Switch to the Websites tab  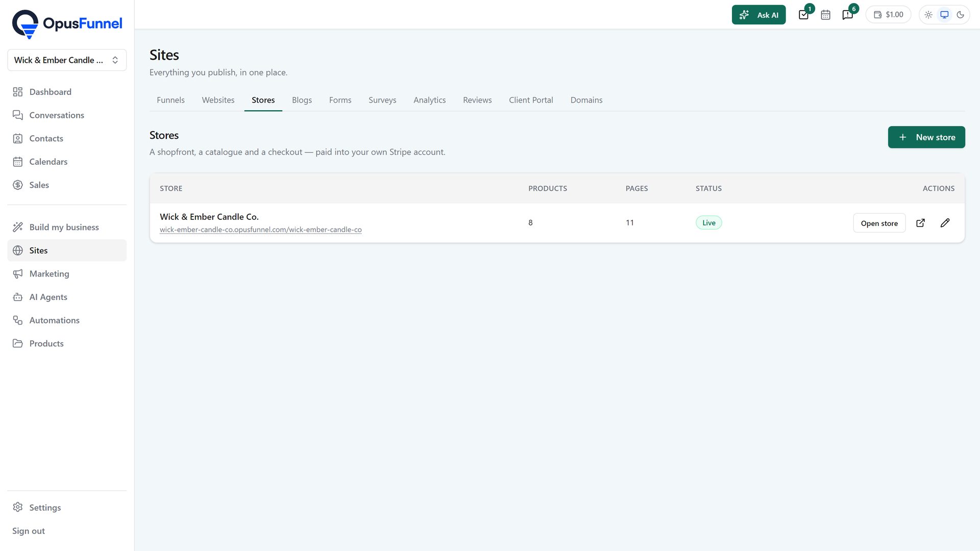(x=218, y=100)
